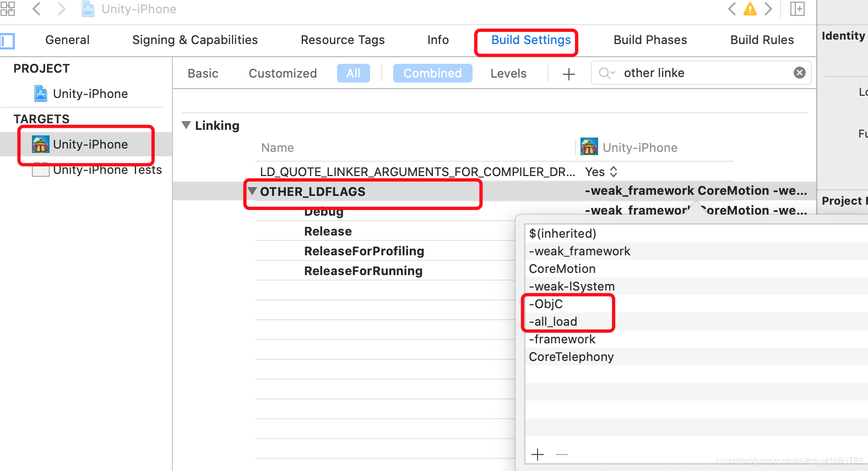
Task: Jump to previous issue arrow
Action: click(x=732, y=9)
